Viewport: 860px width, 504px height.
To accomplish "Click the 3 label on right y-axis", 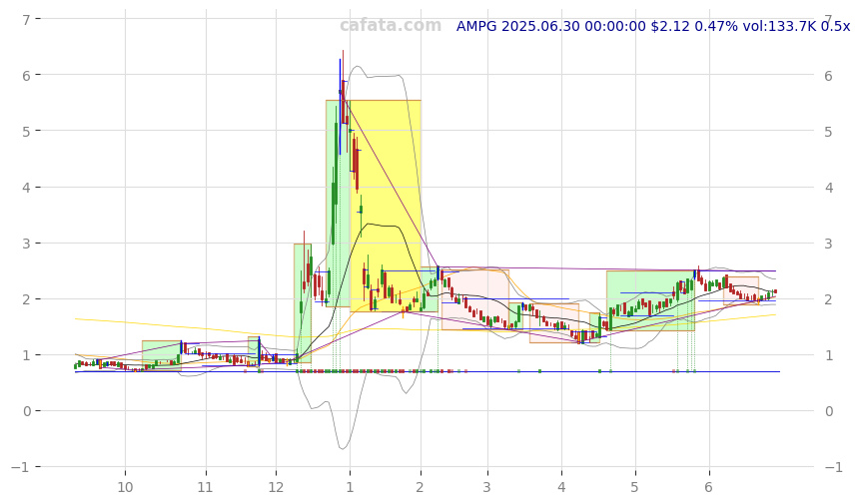I will click(x=828, y=244).
